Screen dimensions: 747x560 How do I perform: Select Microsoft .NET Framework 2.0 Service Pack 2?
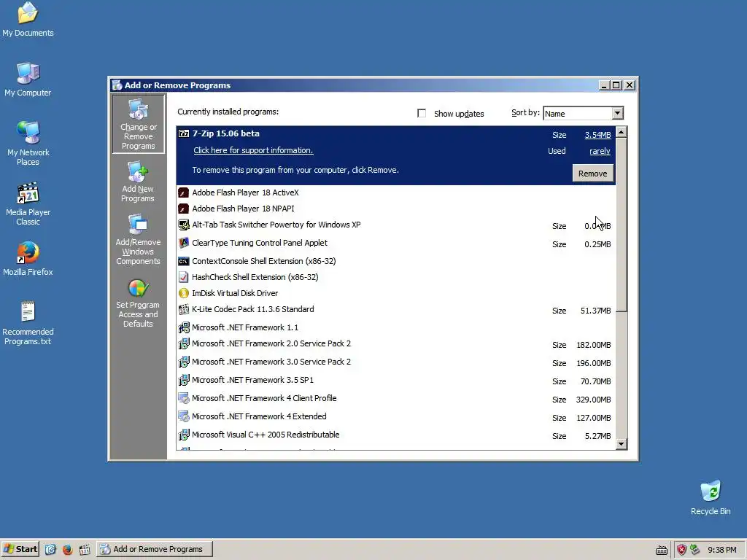[x=396, y=344]
